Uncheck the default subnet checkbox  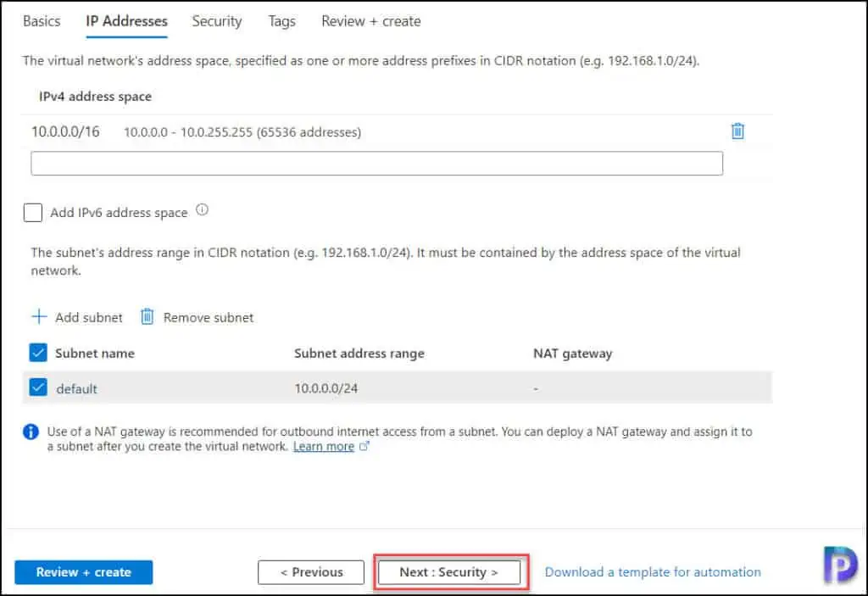38,387
